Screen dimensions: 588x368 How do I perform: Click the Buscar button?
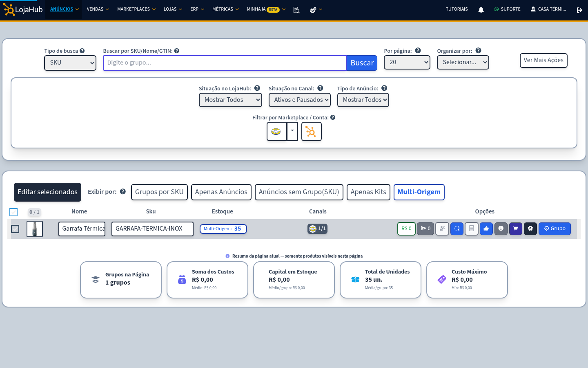pyautogui.click(x=362, y=63)
